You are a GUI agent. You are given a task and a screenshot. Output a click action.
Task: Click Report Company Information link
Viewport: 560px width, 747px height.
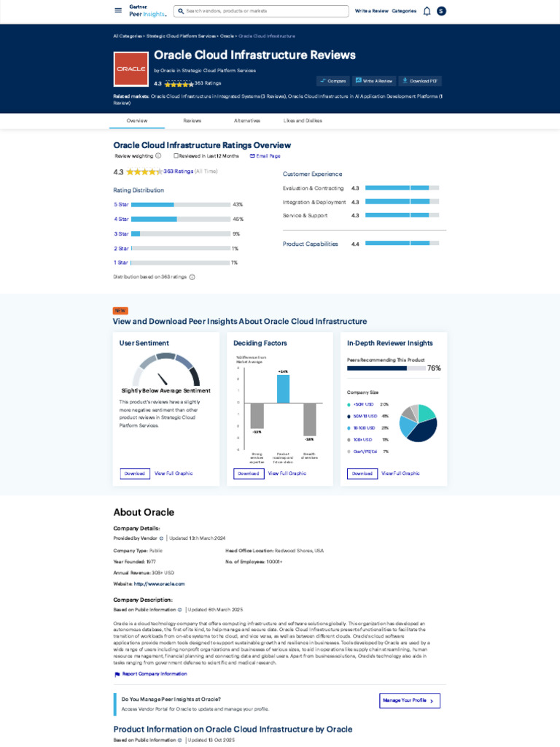tap(155, 674)
